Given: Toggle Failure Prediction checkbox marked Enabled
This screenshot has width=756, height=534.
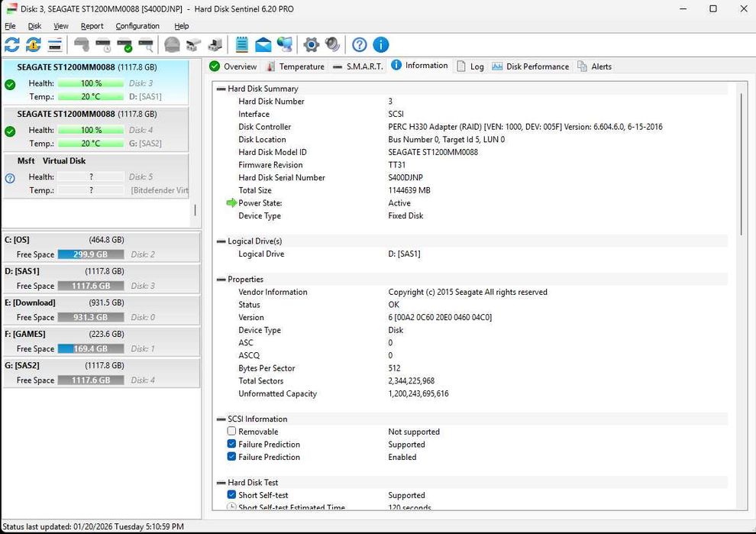Looking at the screenshot, I should (232, 456).
